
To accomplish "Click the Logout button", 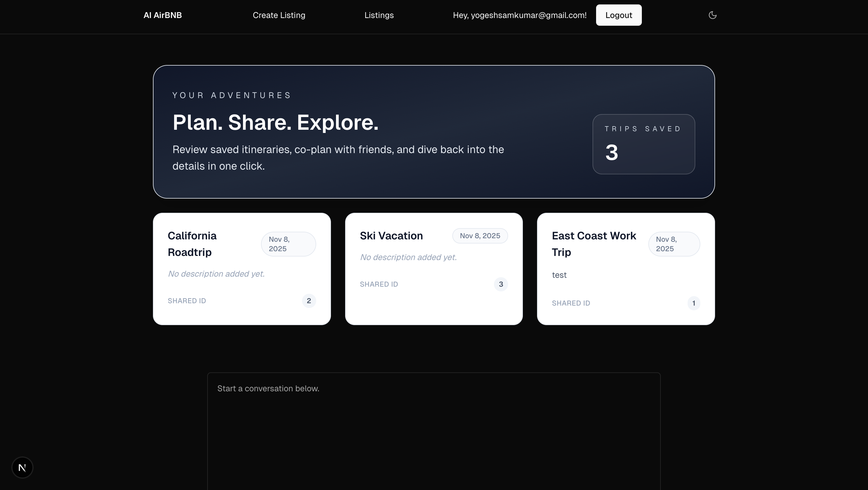I will tap(619, 15).
